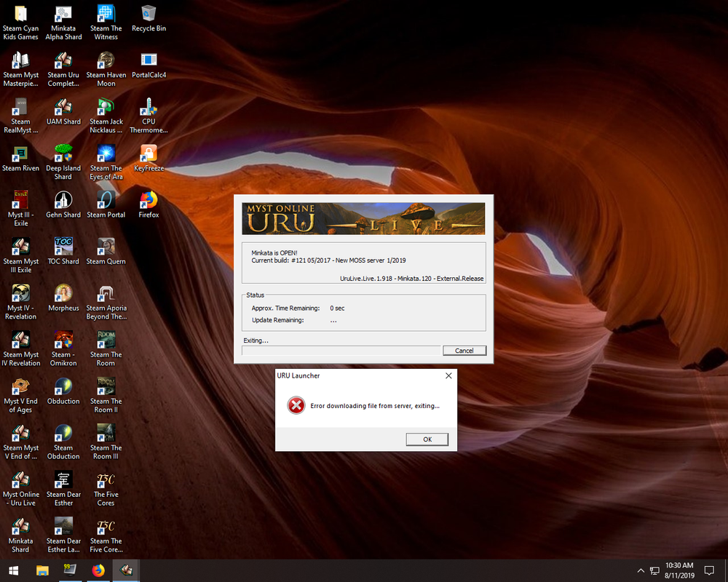Select Steam The Room II shortcut

106,396
